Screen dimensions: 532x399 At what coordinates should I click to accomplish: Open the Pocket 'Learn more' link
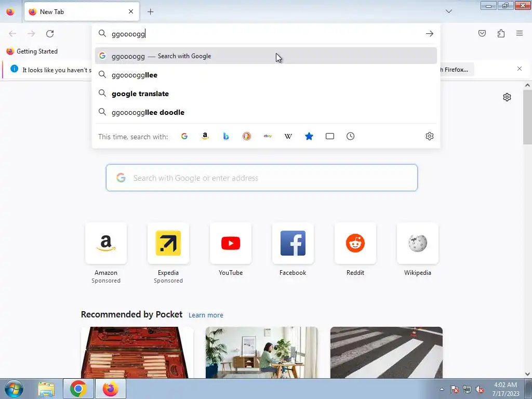206,315
